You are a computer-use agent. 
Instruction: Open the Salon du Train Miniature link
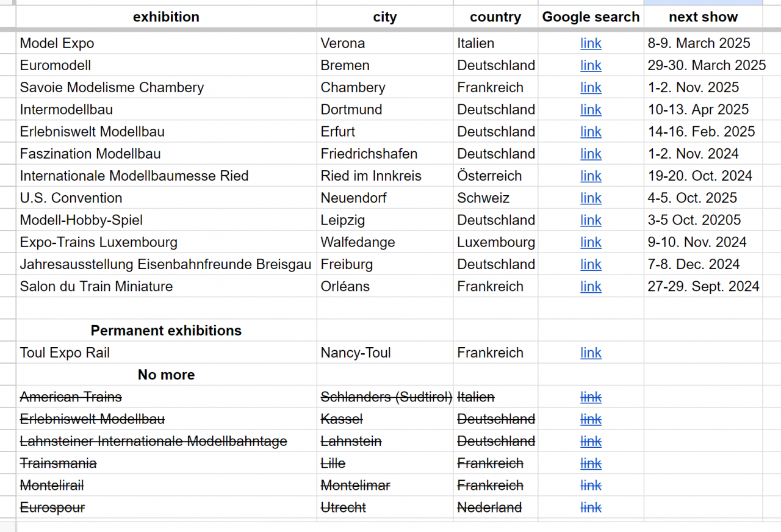(x=590, y=286)
